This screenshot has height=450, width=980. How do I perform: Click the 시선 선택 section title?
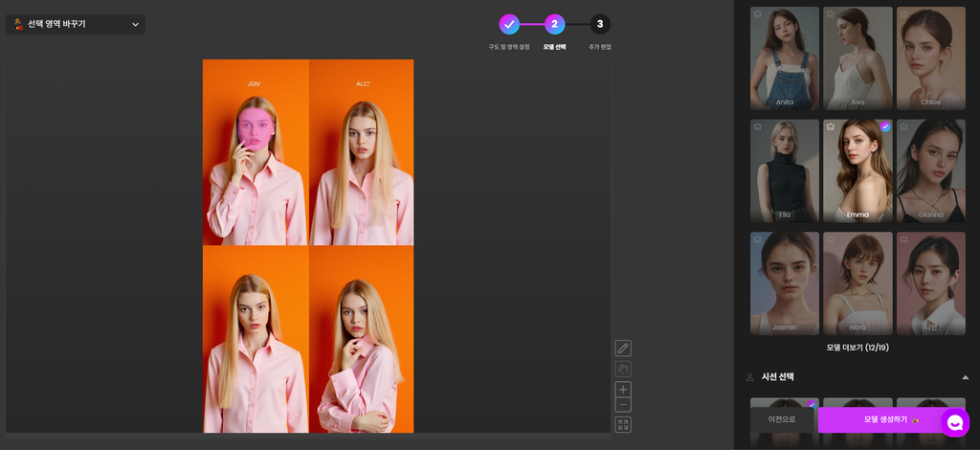click(x=777, y=377)
